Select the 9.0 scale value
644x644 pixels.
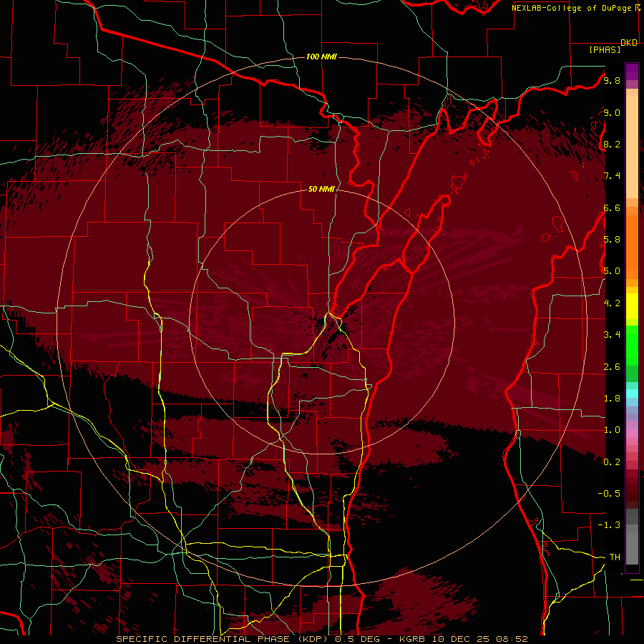coord(612,112)
